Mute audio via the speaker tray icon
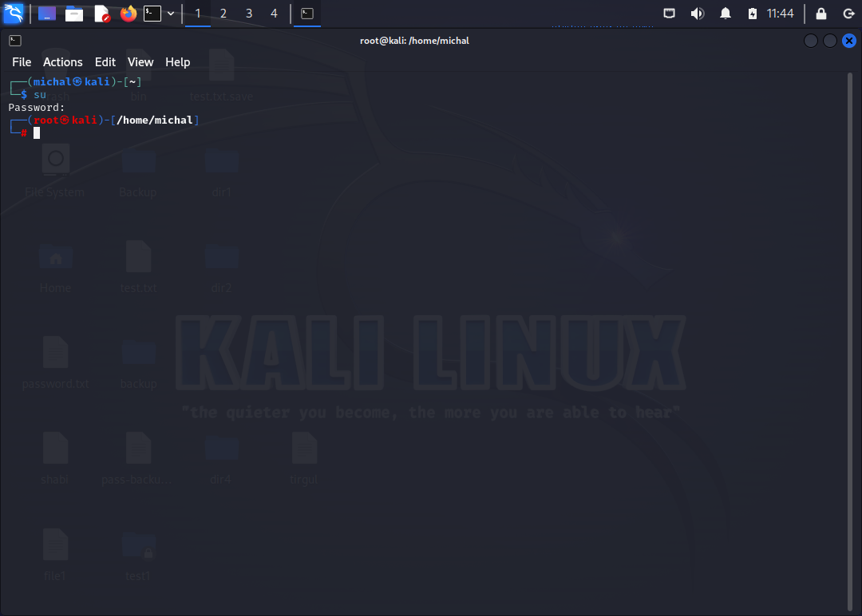Screen dimensions: 862x616 coord(697,13)
